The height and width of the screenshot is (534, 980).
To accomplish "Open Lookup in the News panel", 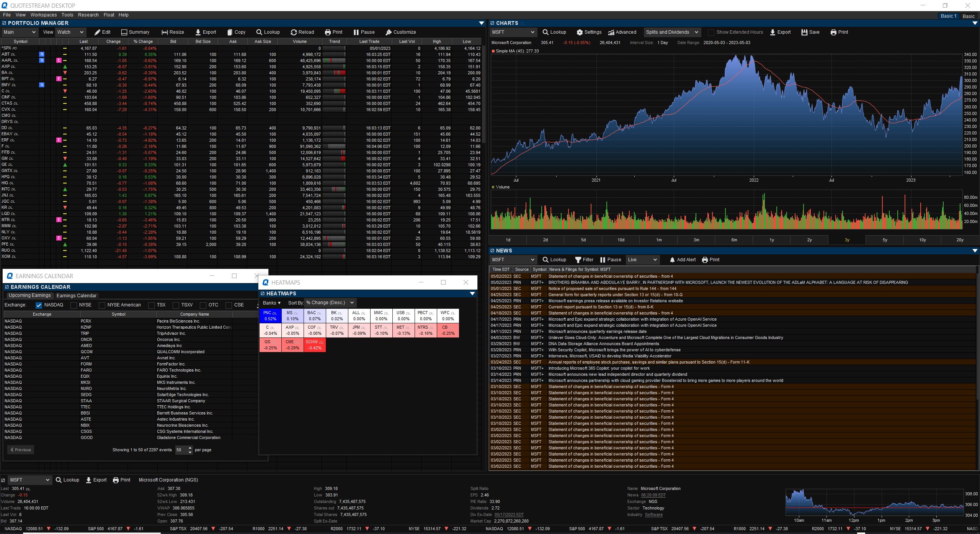I will tap(554, 260).
